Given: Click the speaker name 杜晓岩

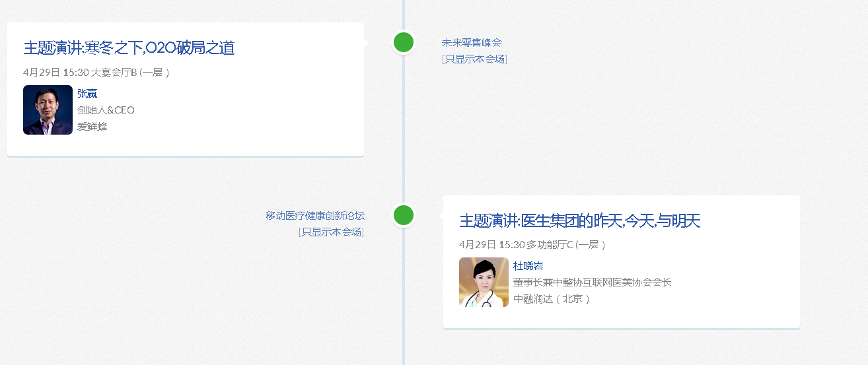Looking at the screenshot, I should (x=528, y=266).
